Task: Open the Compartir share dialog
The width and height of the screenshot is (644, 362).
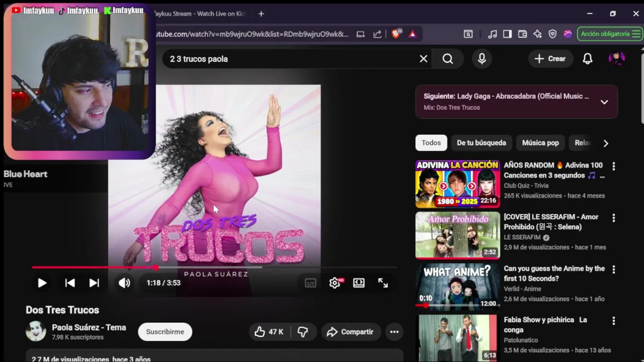Action: tap(351, 332)
